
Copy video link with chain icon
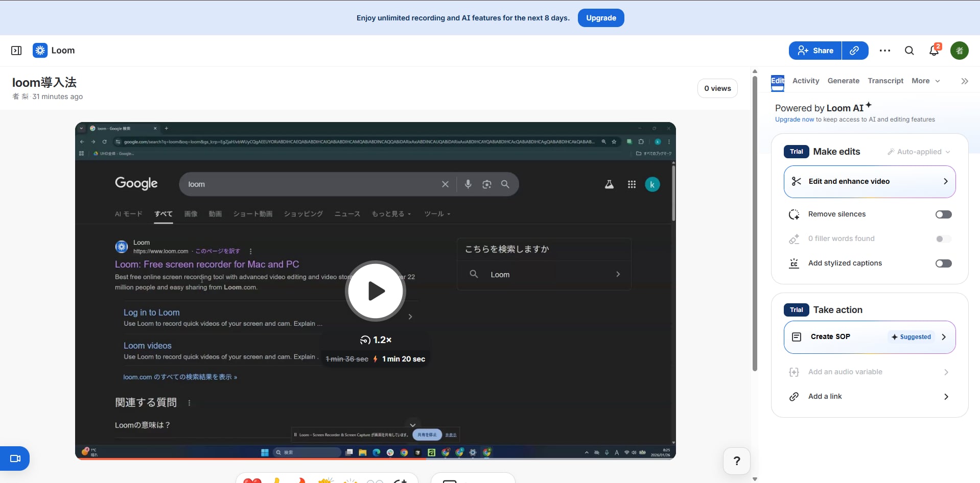tap(855, 51)
